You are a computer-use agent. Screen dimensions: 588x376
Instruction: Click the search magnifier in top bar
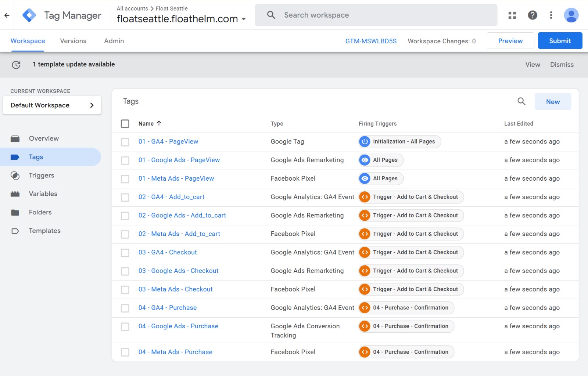pyautogui.click(x=271, y=15)
